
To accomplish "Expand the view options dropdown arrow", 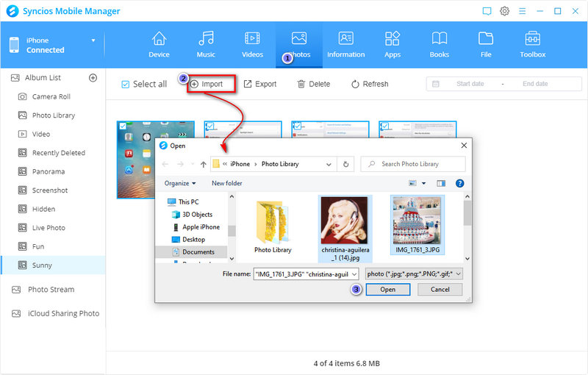I will (x=424, y=183).
